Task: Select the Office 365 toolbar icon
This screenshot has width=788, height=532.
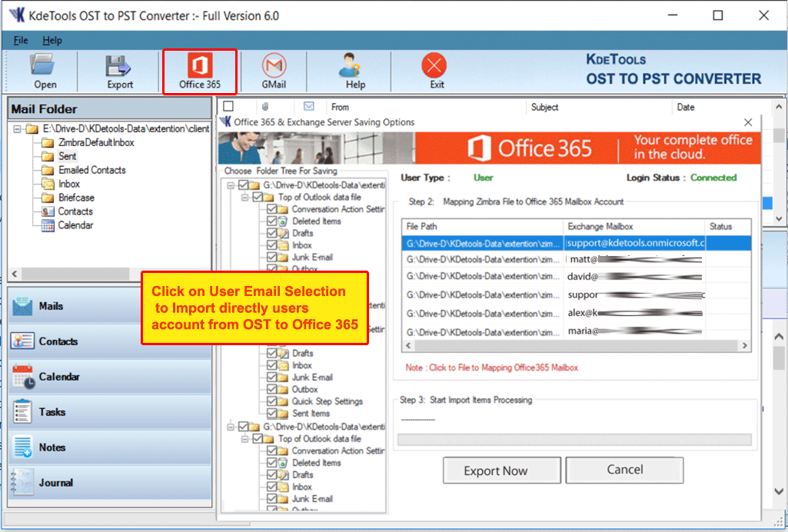Action: (200, 65)
